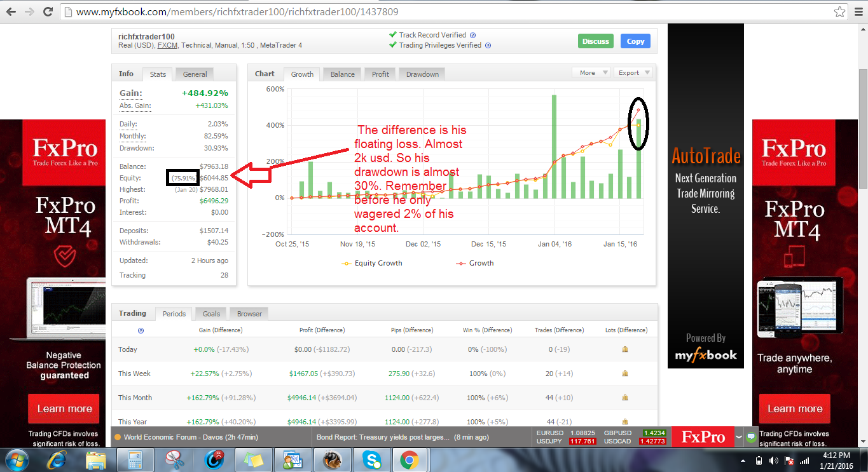This screenshot has height=472, width=868.
Task: Click the This Week gain +22.57% value
Action: point(203,374)
